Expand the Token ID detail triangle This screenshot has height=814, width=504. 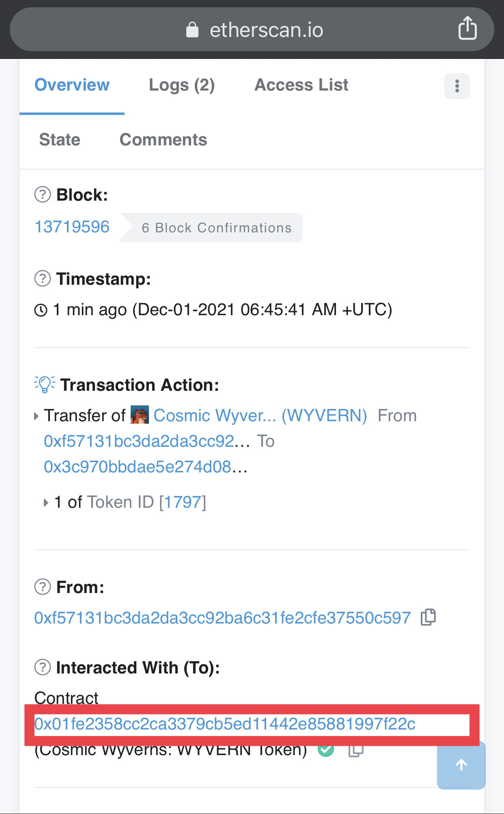pyautogui.click(x=46, y=503)
